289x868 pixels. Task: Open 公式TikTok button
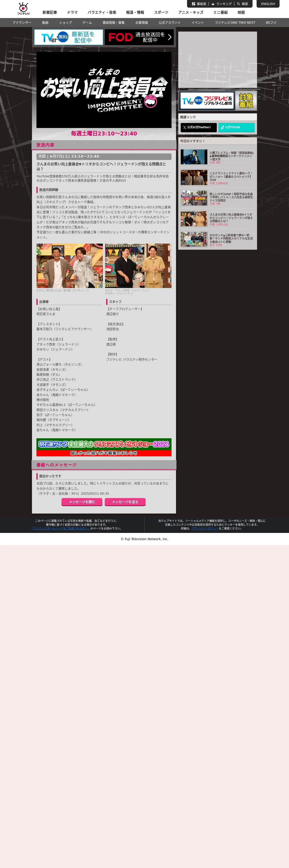pos(236,127)
